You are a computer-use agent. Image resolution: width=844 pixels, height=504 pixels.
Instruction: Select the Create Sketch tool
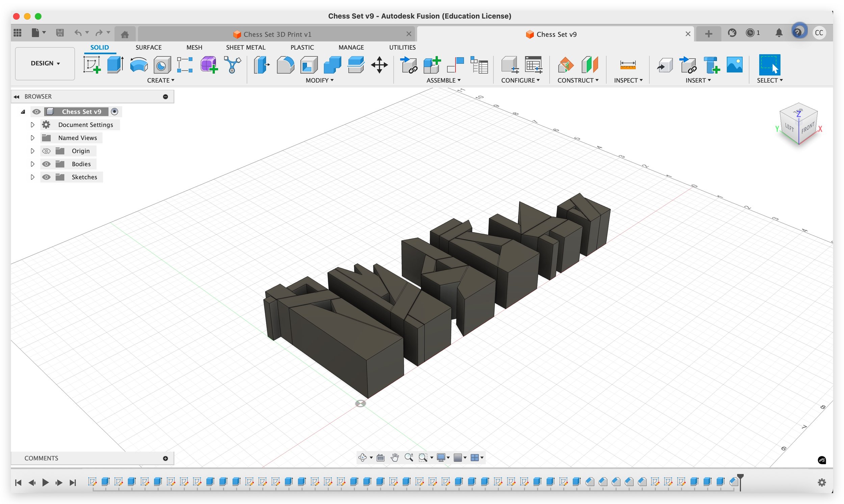click(x=92, y=64)
